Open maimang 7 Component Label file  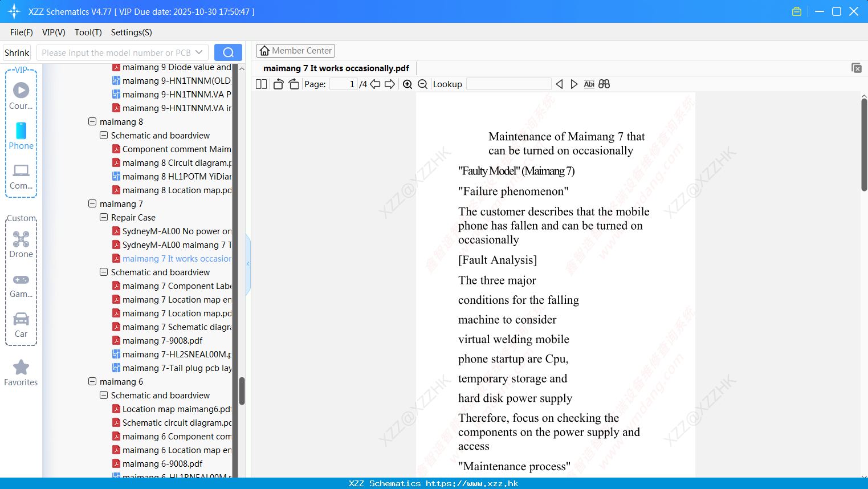pyautogui.click(x=172, y=286)
